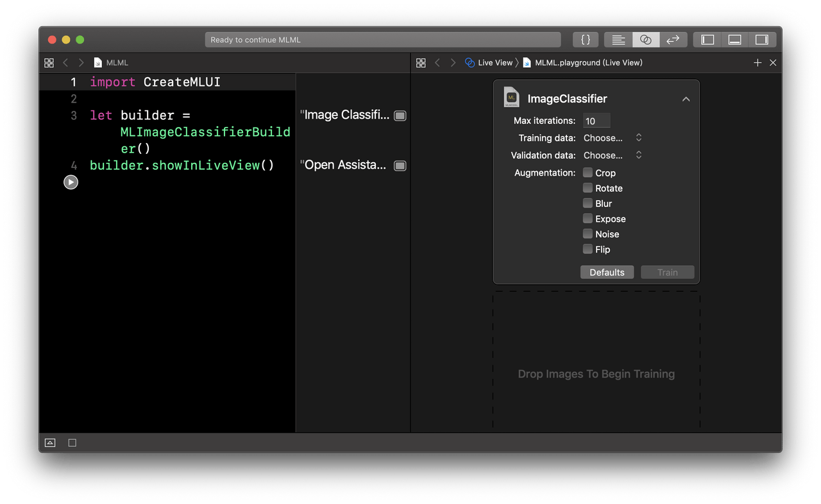The height and width of the screenshot is (504, 821).
Task: Toggle the bottom Debug area panel
Action: tap(735, 40)
